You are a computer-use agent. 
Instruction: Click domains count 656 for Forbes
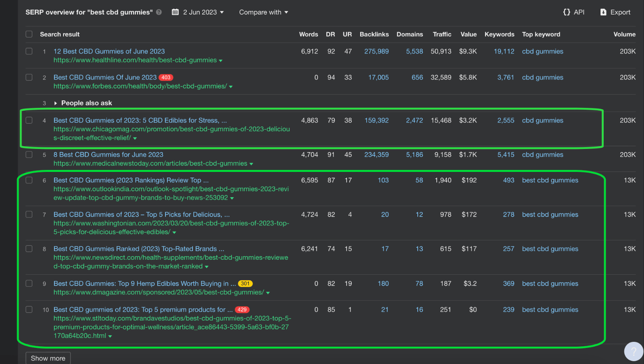pos(417,77)
